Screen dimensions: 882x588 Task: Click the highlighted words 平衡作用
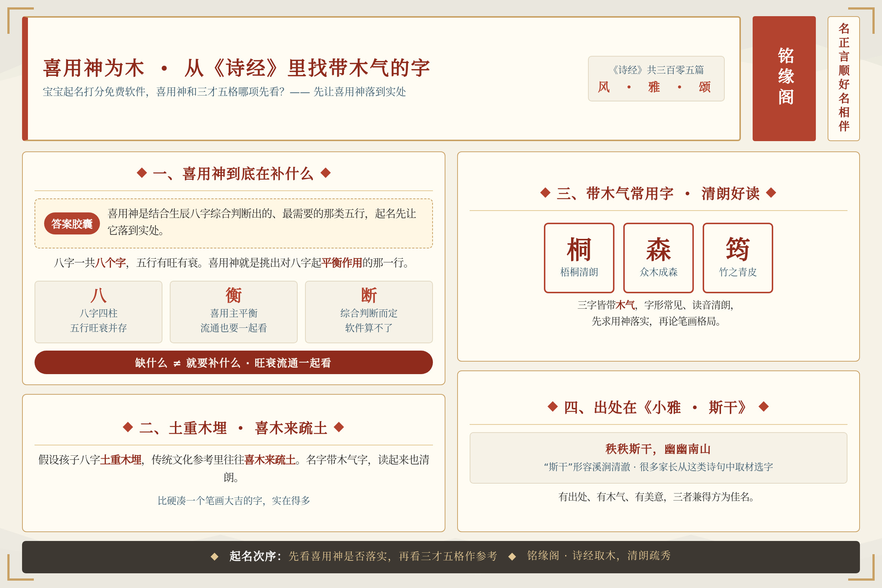tap(342, 263)
